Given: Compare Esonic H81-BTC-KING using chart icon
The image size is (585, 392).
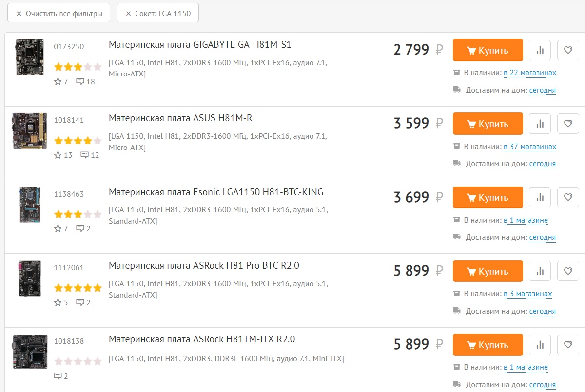Looking at the screenshot, I should [x=540, y=197].
